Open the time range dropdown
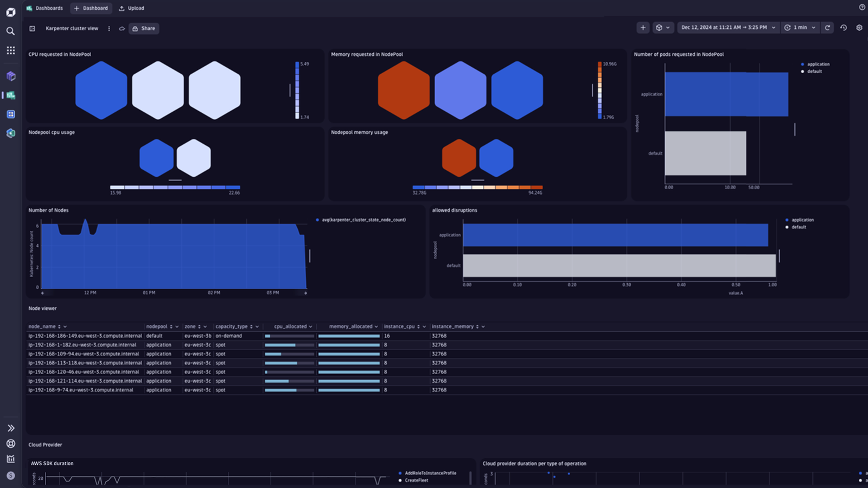Viewport: 868px width, 488px height. [x=728, y=28]
